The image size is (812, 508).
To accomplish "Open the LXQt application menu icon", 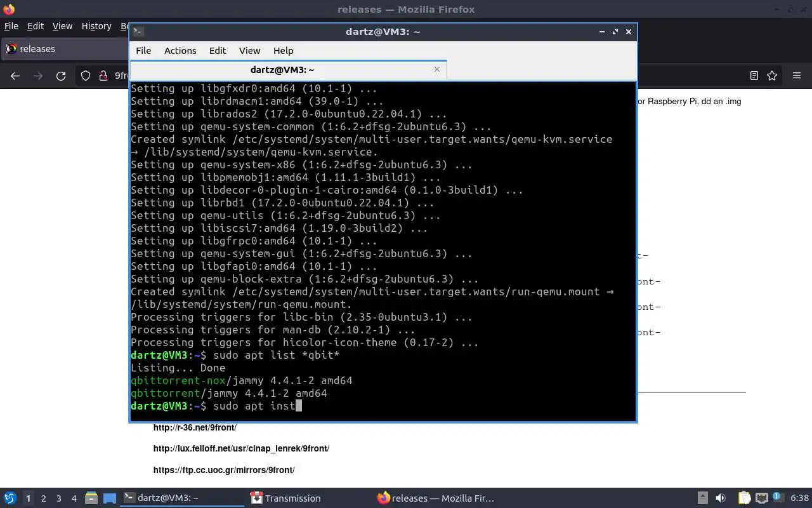I will click(10, 498).
